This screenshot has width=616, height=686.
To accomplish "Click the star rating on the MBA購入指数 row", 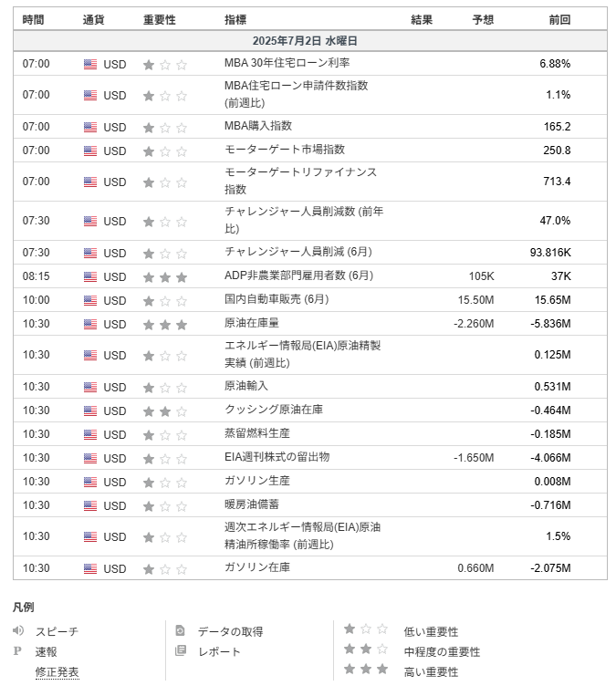I will [165, 128].
